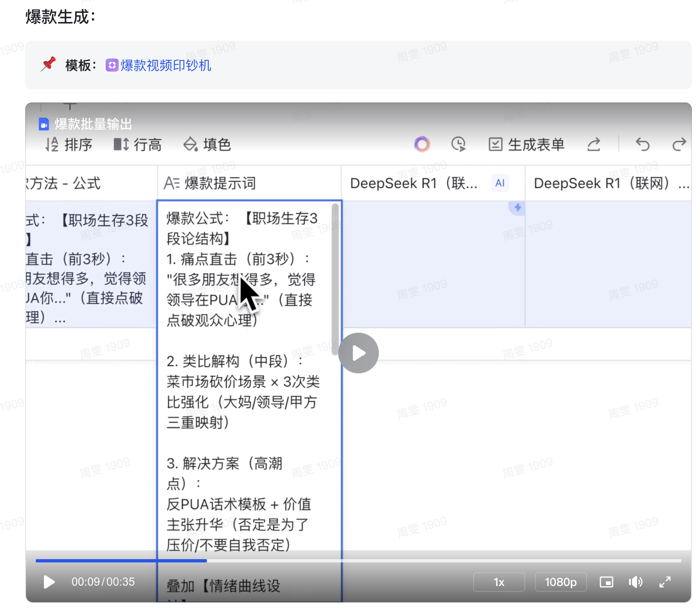This screenshot has width=700, height=610.
Task: Select the 填色 fill color tool
Action: click(x=207, y=144)
